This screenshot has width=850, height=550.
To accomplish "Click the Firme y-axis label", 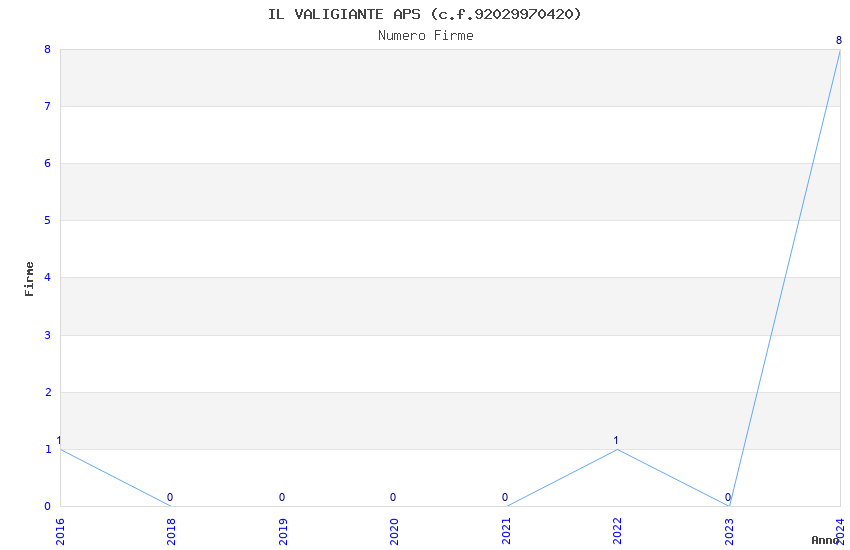I will pos(29,279).
